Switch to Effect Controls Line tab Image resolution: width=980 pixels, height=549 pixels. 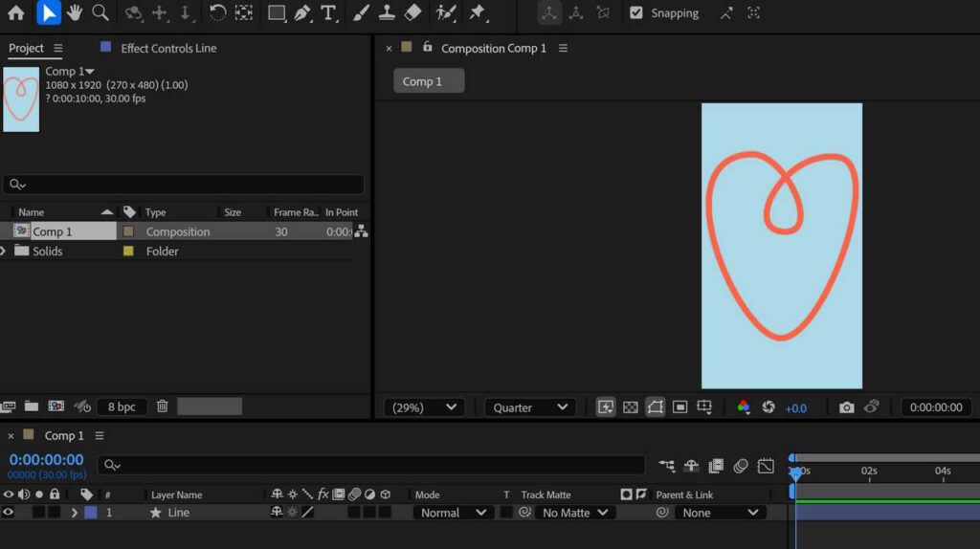pos(168,48)
